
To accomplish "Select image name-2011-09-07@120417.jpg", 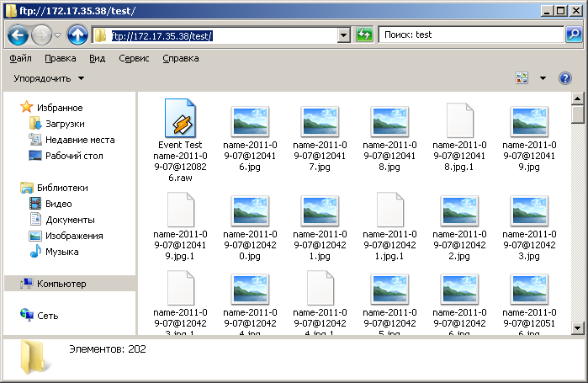I will pos(320,139).
